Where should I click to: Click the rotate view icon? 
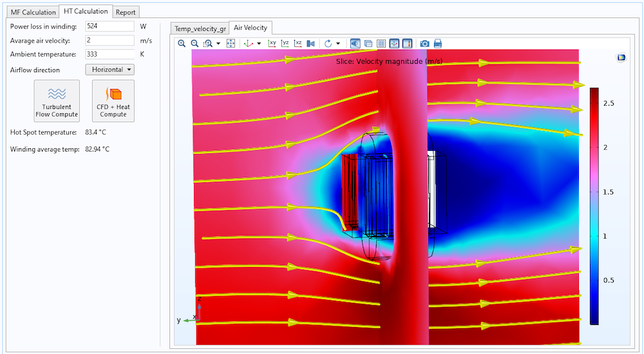tap(328, 43)
